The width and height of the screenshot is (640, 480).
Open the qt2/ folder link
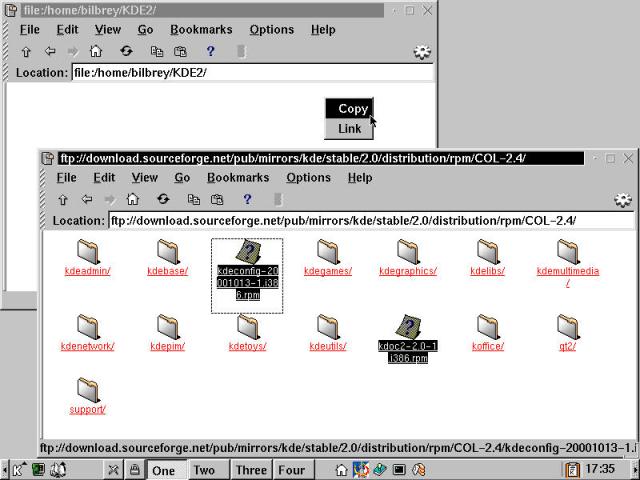(x=567, y=346)
